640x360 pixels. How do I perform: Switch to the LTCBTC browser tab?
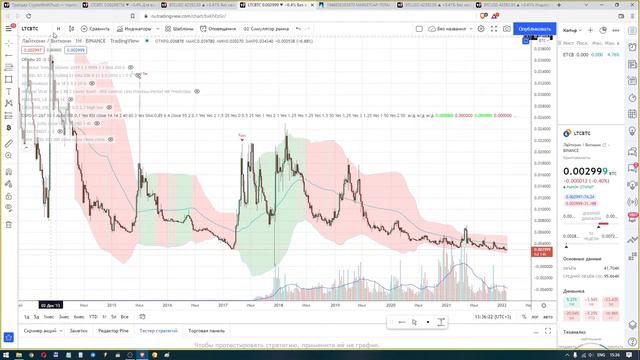(277, 5)
